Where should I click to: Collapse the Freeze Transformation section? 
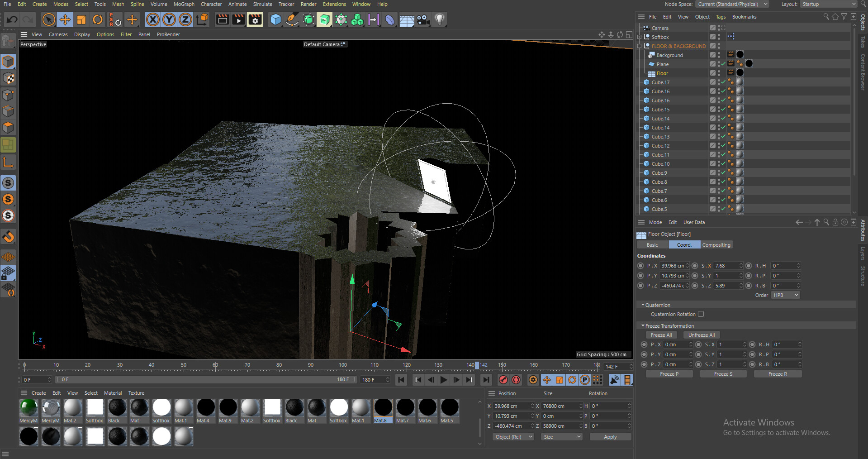(643, 326)
